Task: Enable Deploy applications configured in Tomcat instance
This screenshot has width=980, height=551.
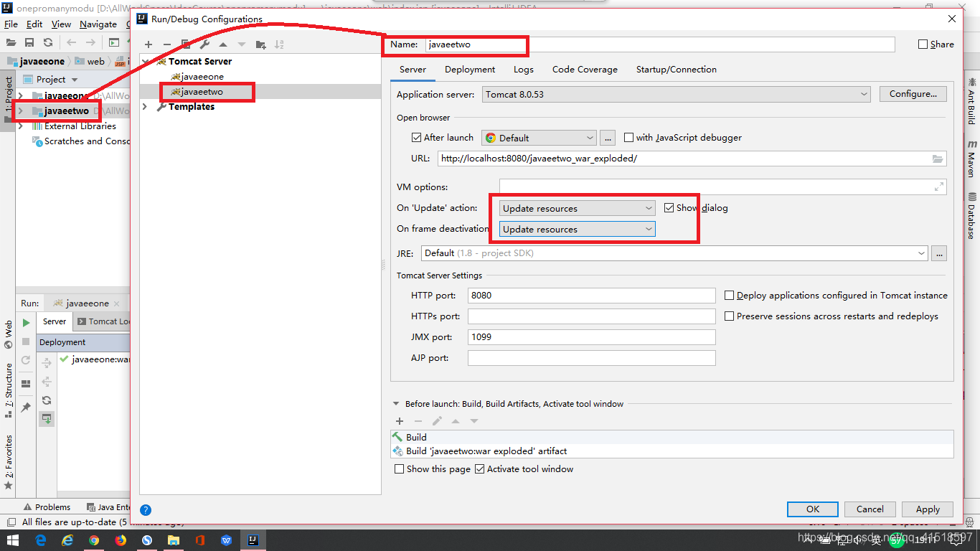Action: click(x=729, y=296)
